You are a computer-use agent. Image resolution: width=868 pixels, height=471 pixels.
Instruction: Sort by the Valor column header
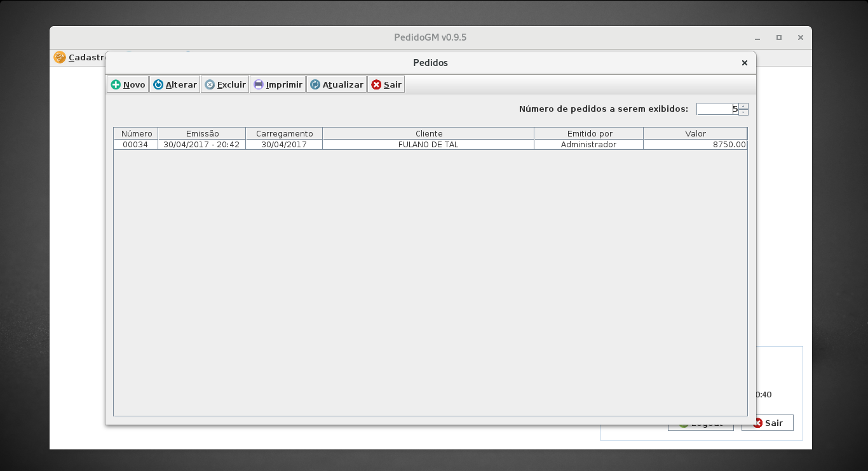pyautogui.click(x=695, y=134)
